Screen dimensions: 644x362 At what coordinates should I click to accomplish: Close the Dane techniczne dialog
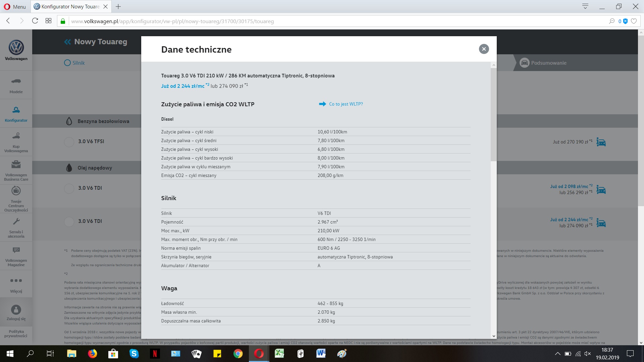(x=484, y=49)
